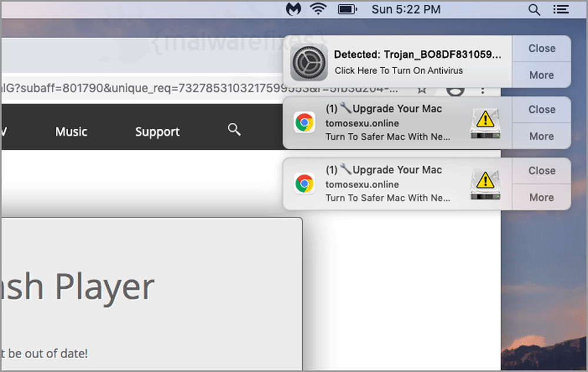The width and height of the screenshot is (588, 372).
Task: Check the battery status icon
Action: (347, 9)
